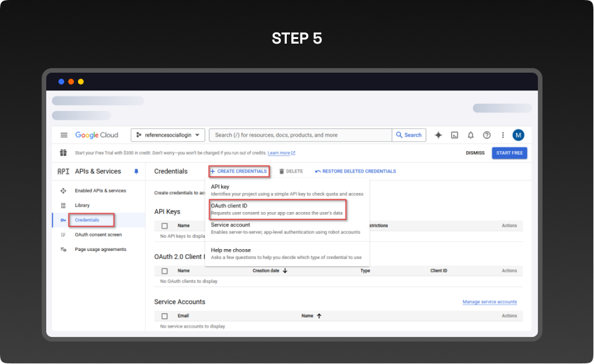This screenshot has height=364, width=594.
Task: Click the Gemini AI sparkle icon
Action: coord(438,135)
